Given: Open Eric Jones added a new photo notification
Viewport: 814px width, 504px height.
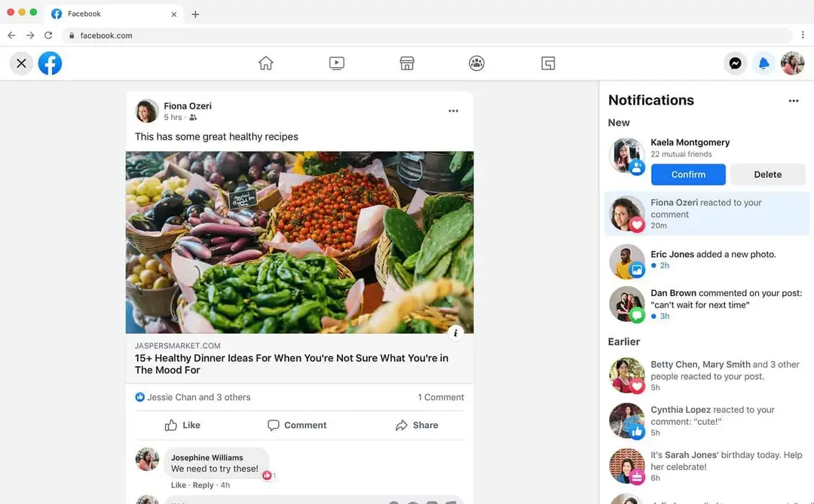Looking at the screenshot, I should [x=707, y=261].
